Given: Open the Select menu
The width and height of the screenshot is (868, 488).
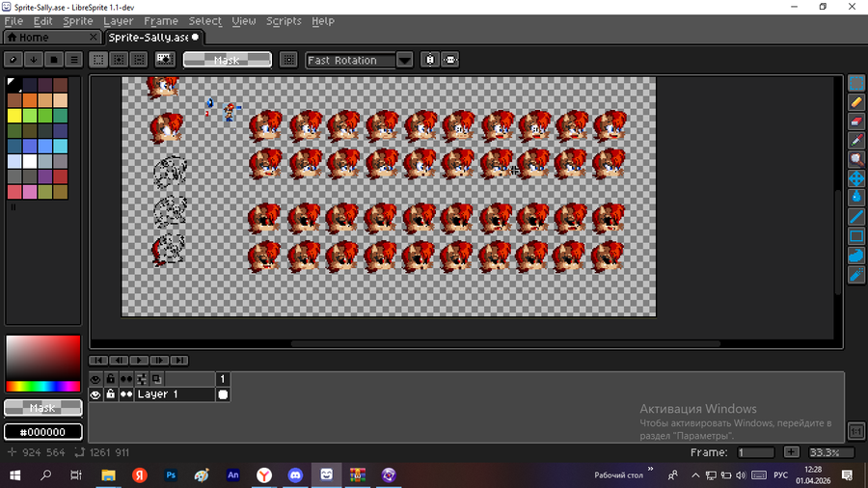Looking at the screenshot, I should tap(204, 21).
